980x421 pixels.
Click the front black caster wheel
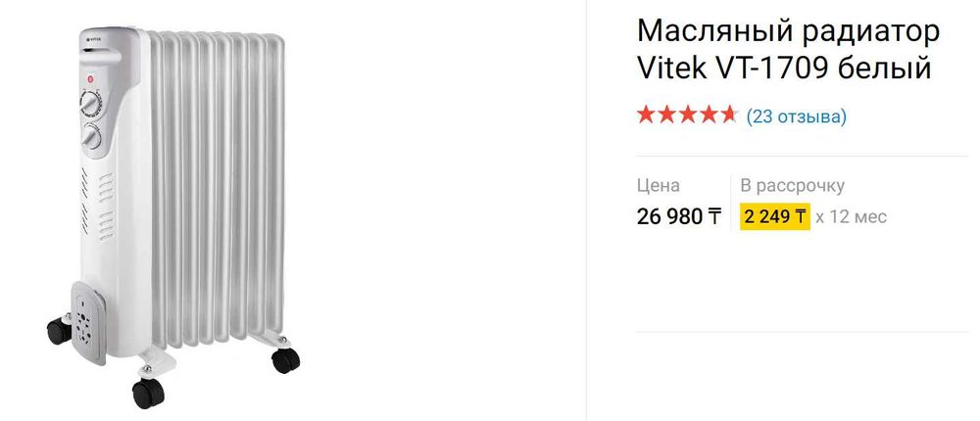pyautogui.click(x=148, y=394)
